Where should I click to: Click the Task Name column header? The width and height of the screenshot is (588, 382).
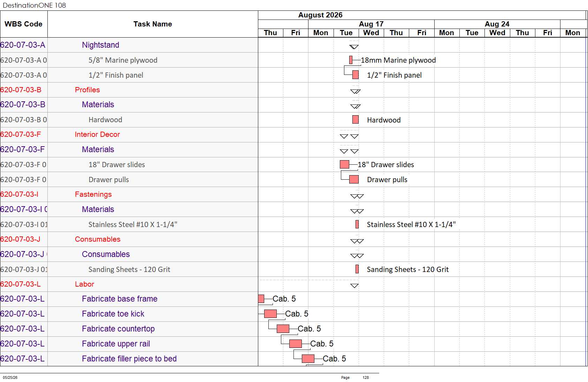[153, 24]
